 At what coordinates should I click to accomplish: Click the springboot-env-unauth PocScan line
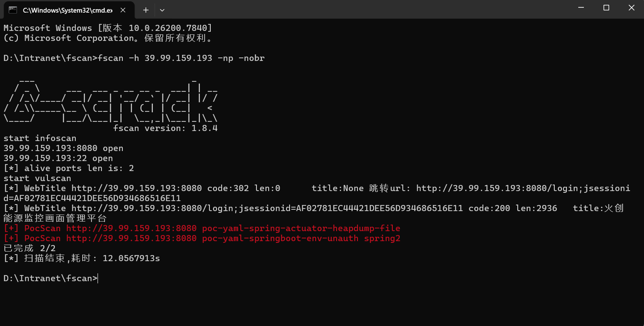coord(202,239)
